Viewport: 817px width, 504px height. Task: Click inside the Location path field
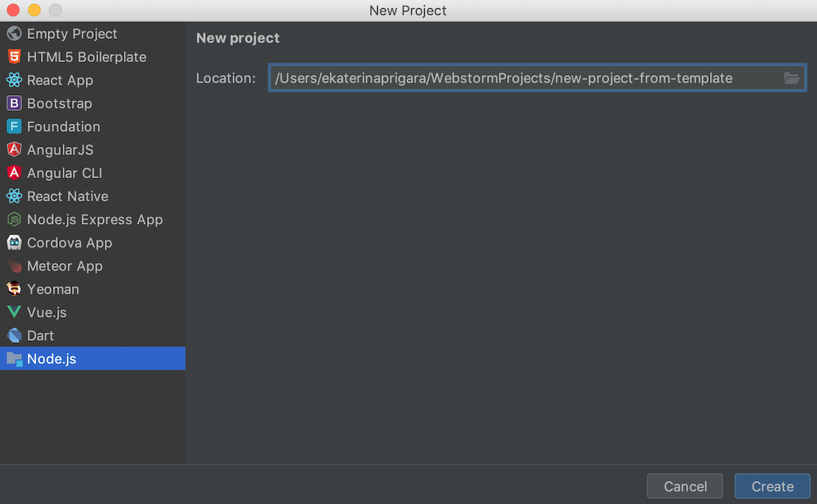[x=477, y=78]
